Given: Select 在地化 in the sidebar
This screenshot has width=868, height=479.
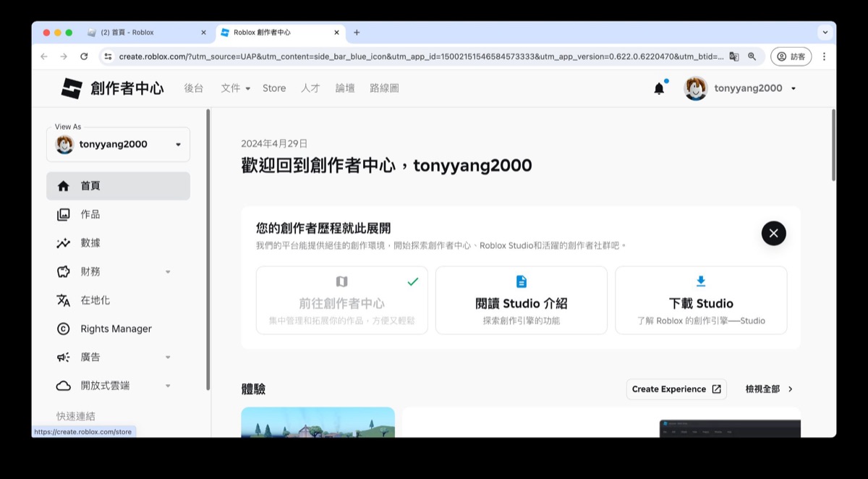Looking at the screenshot, I should click(119, 300).
